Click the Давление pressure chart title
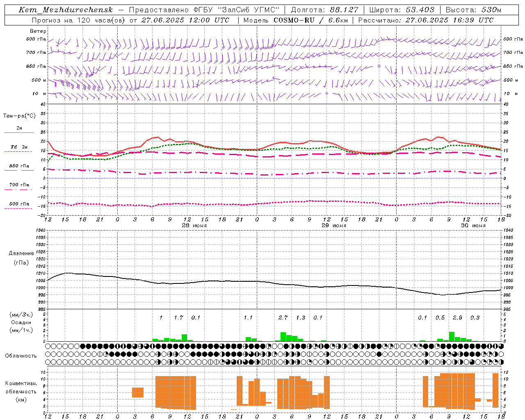This screenshot has width=525, height=420. pyautogui.click(x=21, y=253)
